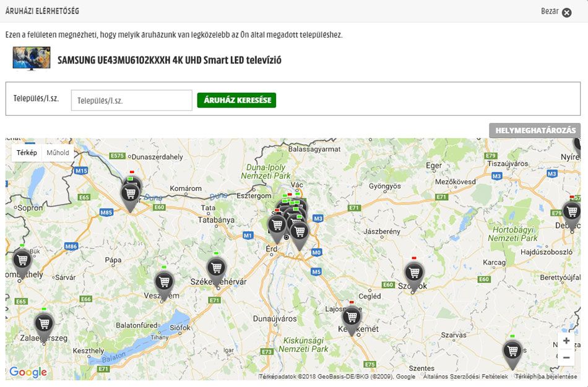The width and height of the screenshot is (588, 387).
Task: Click the Samsung TV product thumbnail
Action: (32, 59)
